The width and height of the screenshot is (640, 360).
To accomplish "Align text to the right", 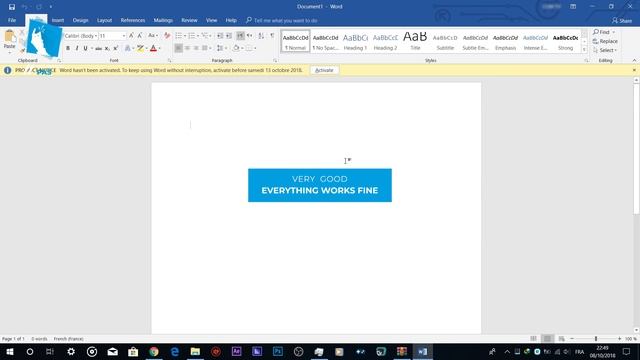I will coord(196,48).
